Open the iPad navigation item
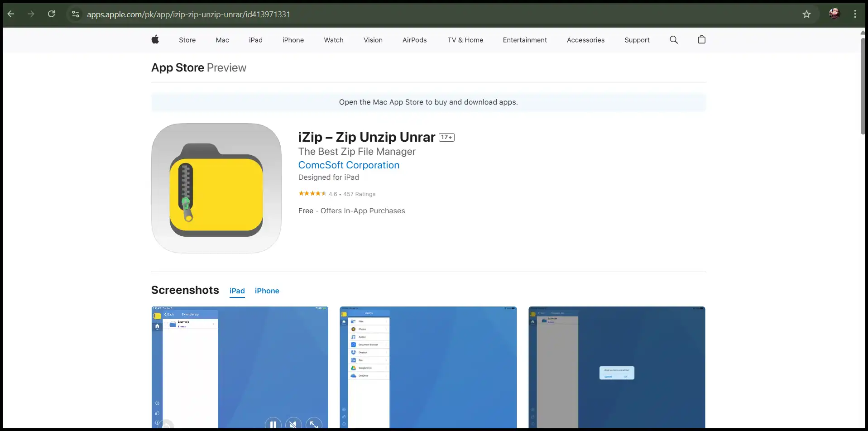This screenshot has height=431, width=868. [x=255, y=40]
